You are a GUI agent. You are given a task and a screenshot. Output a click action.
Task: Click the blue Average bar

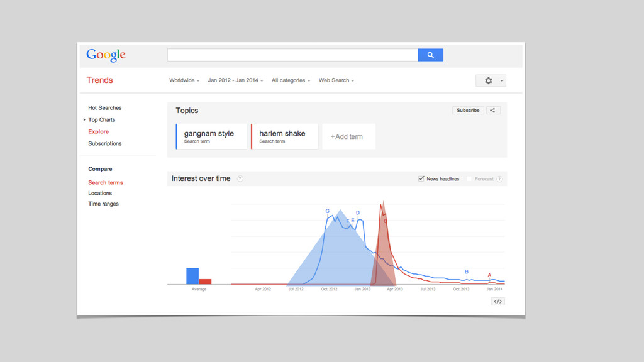click(x=192, y=277)
